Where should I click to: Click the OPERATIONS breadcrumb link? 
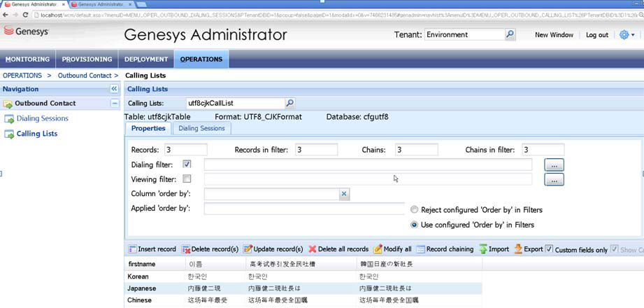pos(22,76)
